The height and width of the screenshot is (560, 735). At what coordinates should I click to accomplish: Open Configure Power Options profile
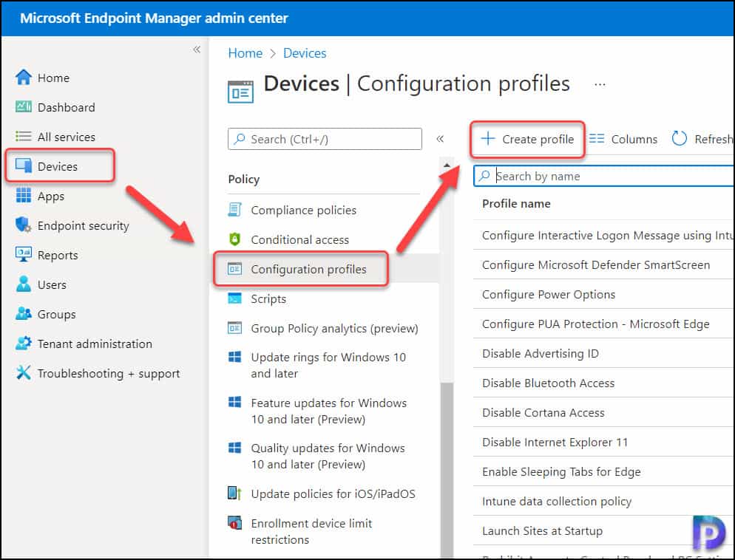pos(549,294)
